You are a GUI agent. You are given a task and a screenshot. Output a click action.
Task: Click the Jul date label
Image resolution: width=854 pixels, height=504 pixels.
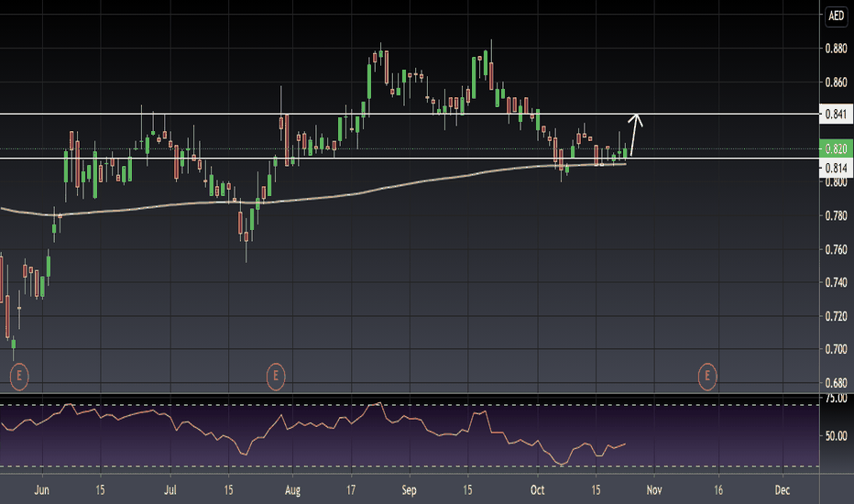point(170,490)
